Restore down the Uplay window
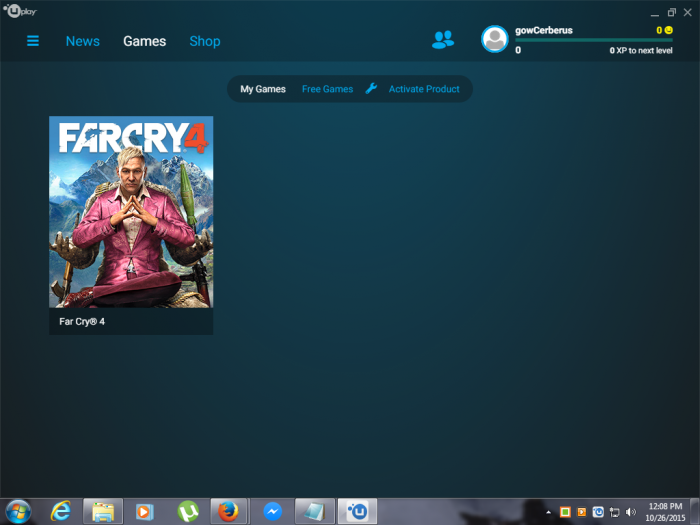 (x=671, y=12)
